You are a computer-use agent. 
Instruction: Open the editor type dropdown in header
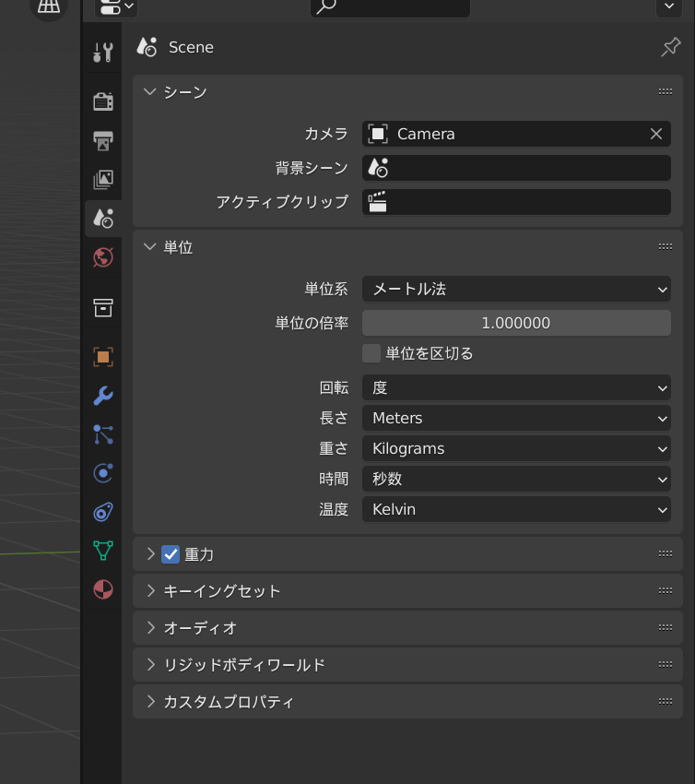click(x=116, y=7)
